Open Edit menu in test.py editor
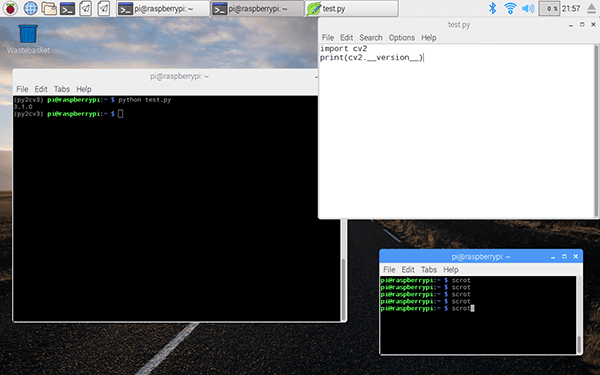The height and width of the screenshot is (375, 600). 346,38
